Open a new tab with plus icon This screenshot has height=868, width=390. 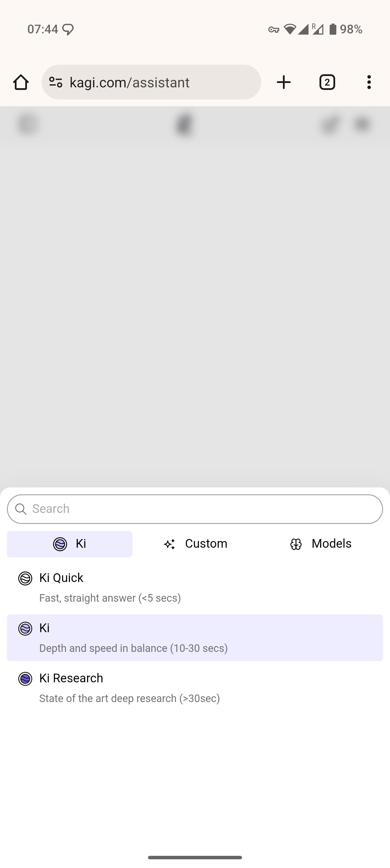pos(284,82)
